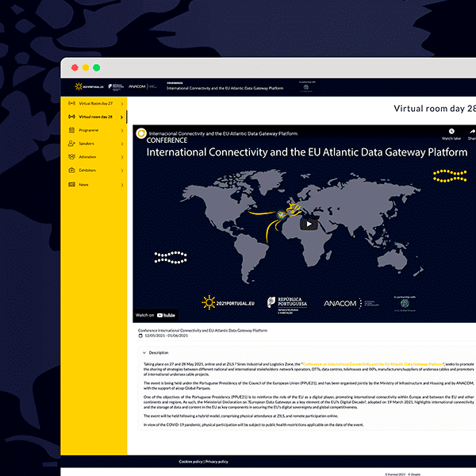Click the video title link at top of player
The height and width of the screenshot is (476, 476).
click(223, 133)
